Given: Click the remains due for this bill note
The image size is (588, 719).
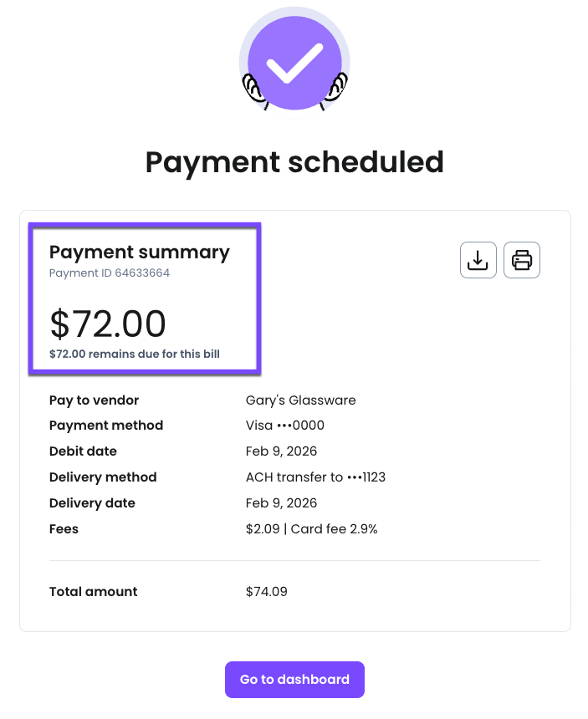Looking at the screenshot, I should click(x=135, y=354).
